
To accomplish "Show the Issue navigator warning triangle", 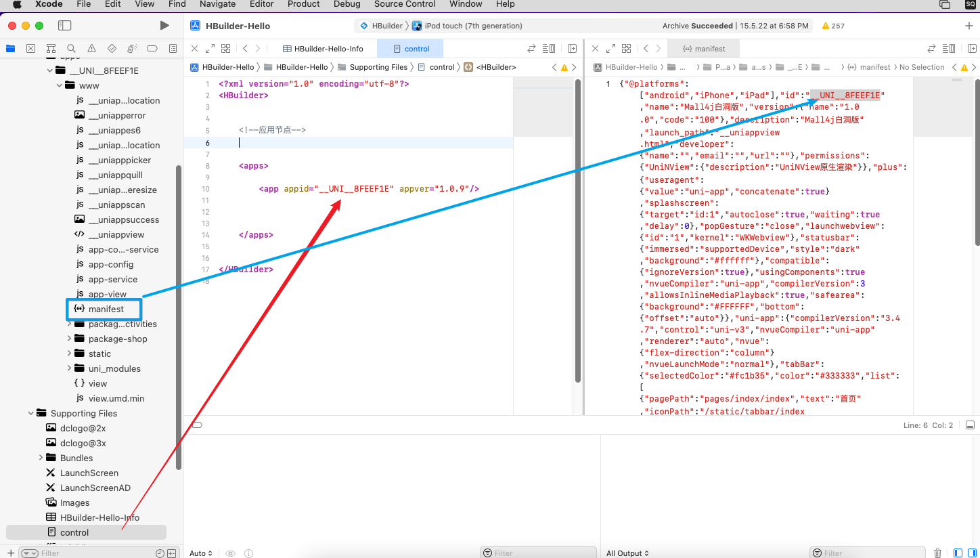I will (x=91, y=48).
